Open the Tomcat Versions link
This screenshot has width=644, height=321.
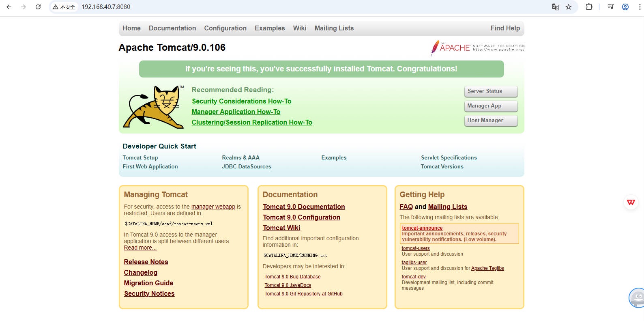pyautogui.click(x=442, y=166)
